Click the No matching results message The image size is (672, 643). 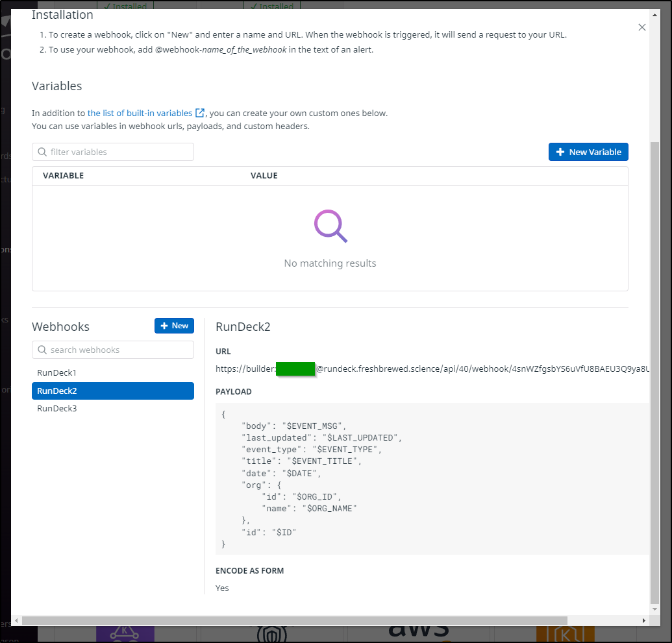pos(330,263)
